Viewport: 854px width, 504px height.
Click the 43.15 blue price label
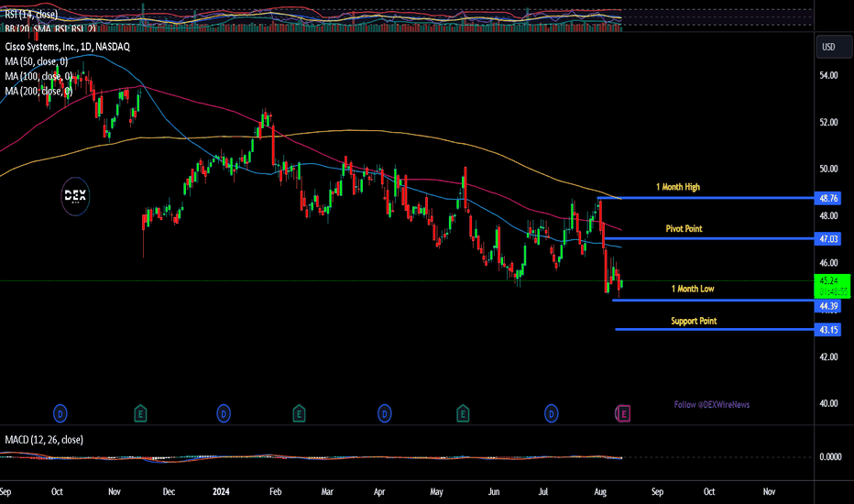click(827, 330)
